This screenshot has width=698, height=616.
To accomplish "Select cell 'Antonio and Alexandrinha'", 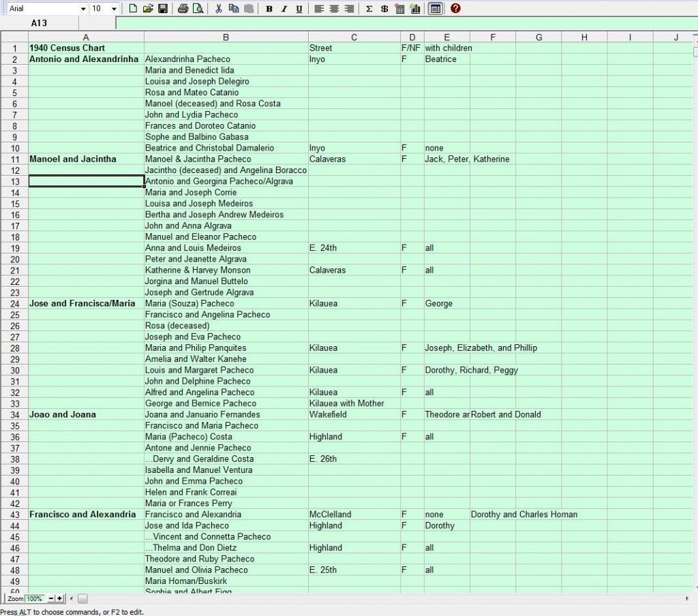I will point(86,59).
